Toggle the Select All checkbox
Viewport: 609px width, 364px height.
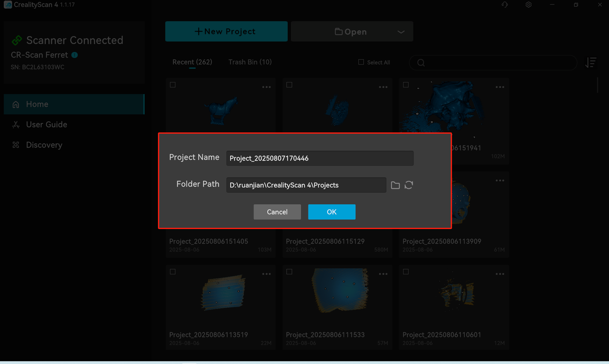coord(361,62)
